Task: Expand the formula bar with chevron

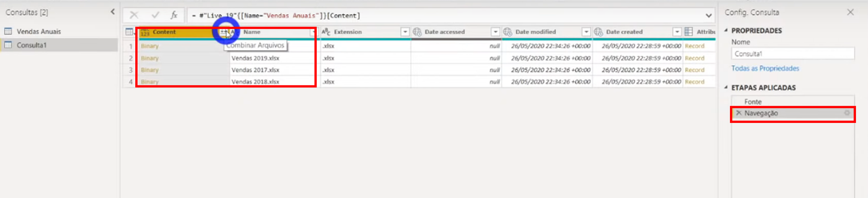Action: [708, 16]
